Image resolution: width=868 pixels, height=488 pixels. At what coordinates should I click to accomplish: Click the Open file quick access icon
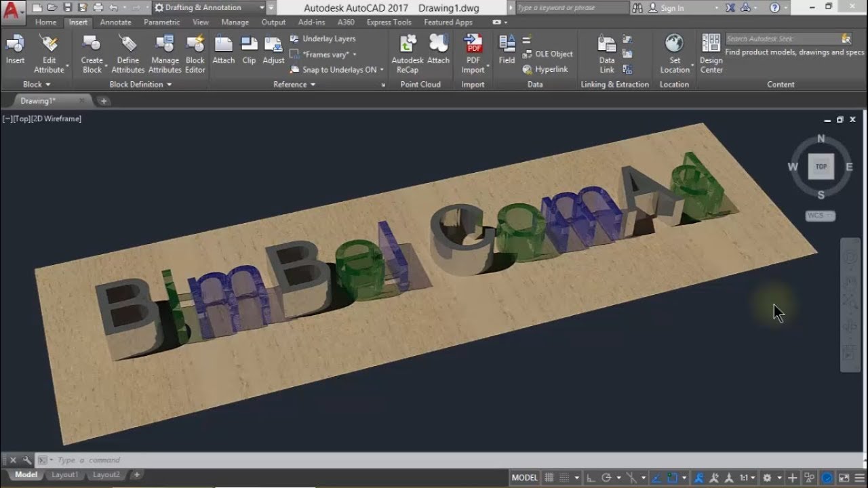(x=52, y=8)
